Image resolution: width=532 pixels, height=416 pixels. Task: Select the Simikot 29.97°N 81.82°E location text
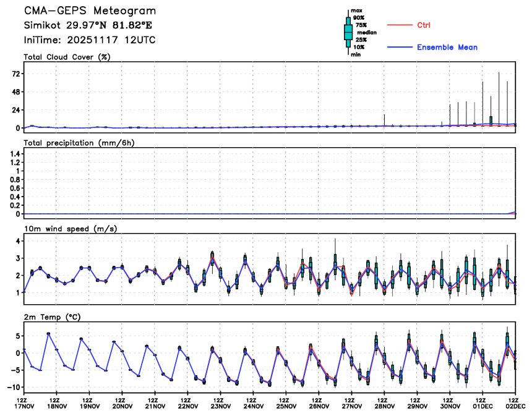coord(88,25)
